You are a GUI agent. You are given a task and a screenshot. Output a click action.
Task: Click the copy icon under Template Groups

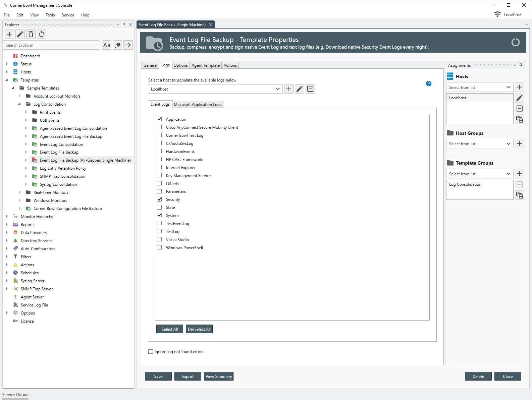click(519, 195)
